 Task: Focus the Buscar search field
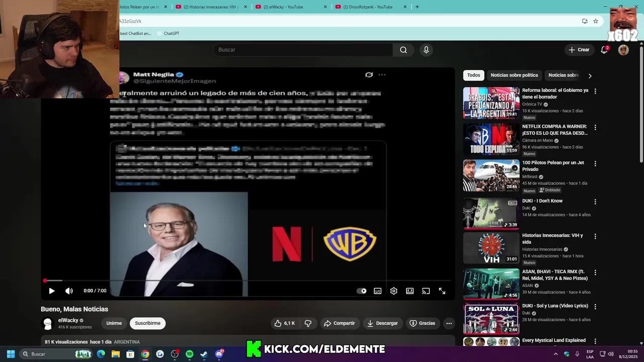point(303,50)
